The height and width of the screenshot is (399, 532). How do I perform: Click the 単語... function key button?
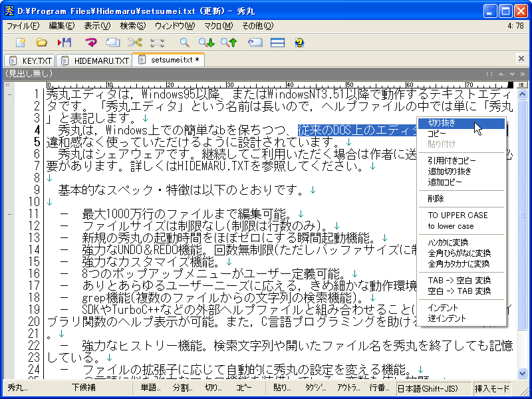[x=151, y=388]
